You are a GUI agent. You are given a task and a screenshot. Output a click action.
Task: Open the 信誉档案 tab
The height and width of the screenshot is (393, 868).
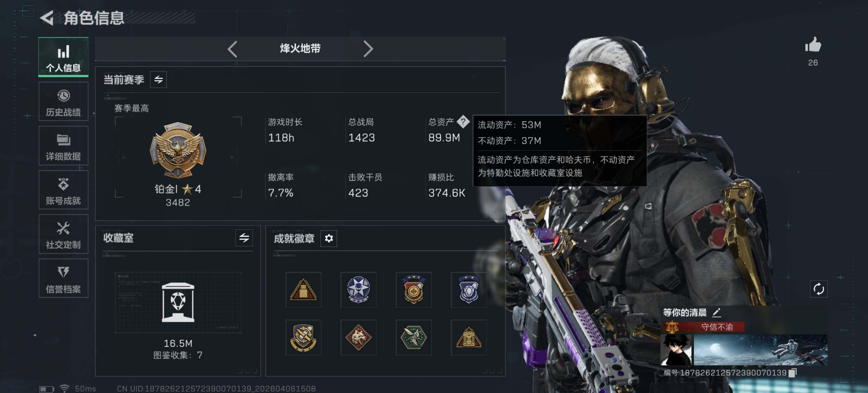point(63,278)
